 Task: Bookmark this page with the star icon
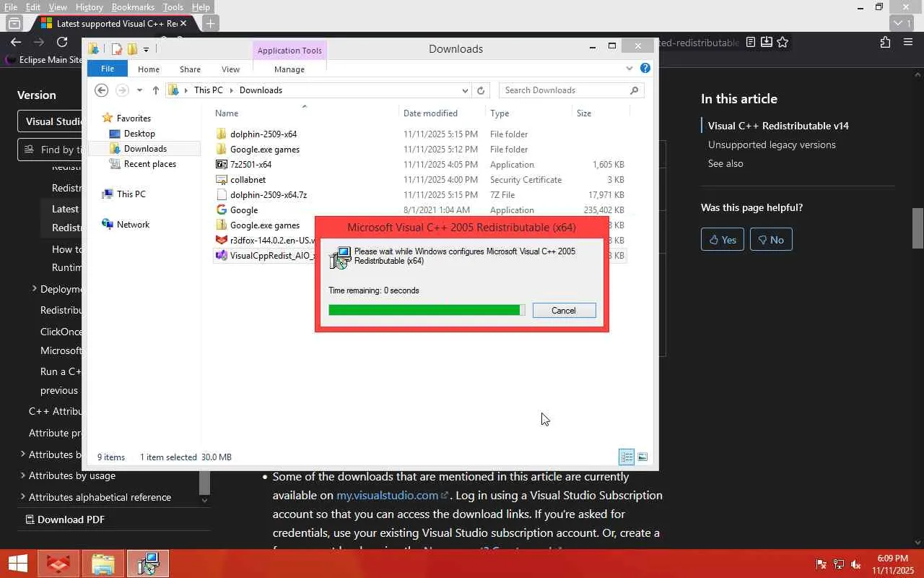[783, 43]
